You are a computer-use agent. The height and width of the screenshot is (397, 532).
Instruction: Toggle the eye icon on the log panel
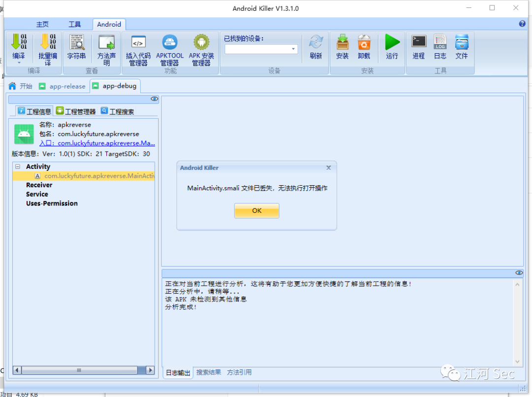pyautogui.click(x=519, y=272)
